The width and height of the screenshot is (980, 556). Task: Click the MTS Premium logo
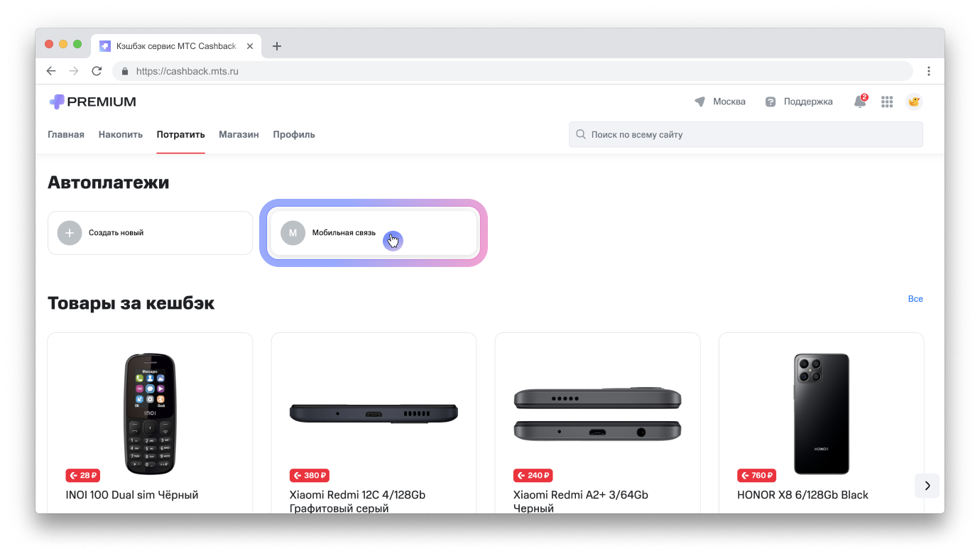pyautogui.click(x=92, y=102)
